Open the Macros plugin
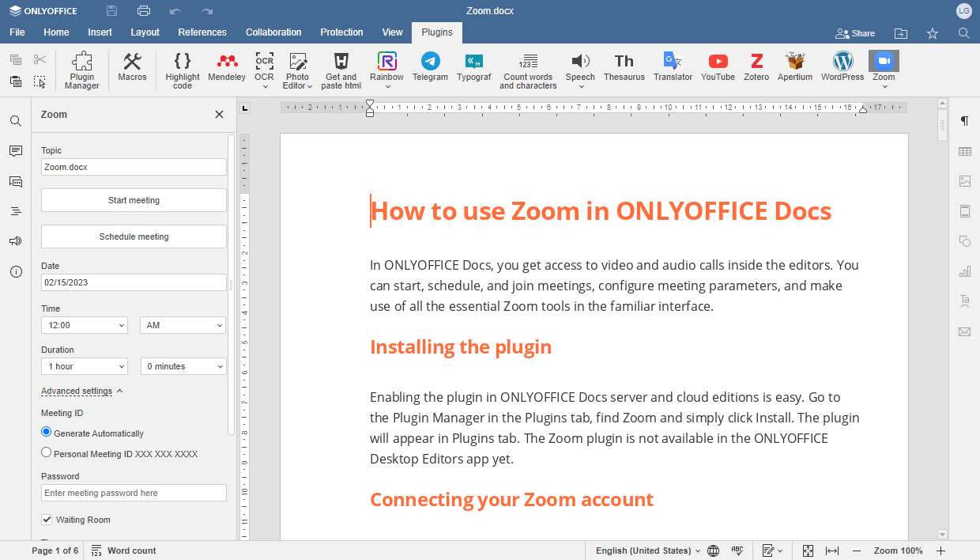Viewport: 980px width, 560px height. 132,66
